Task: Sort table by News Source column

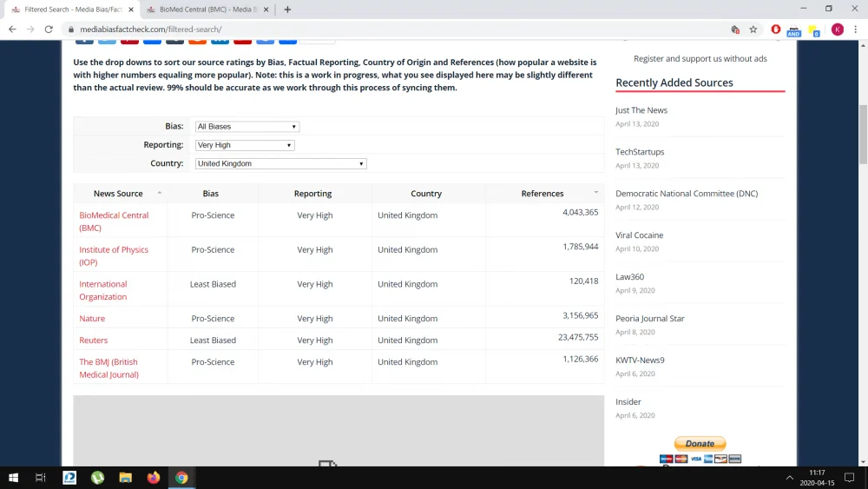Action: pyautogui.click(x=120, y=194)
